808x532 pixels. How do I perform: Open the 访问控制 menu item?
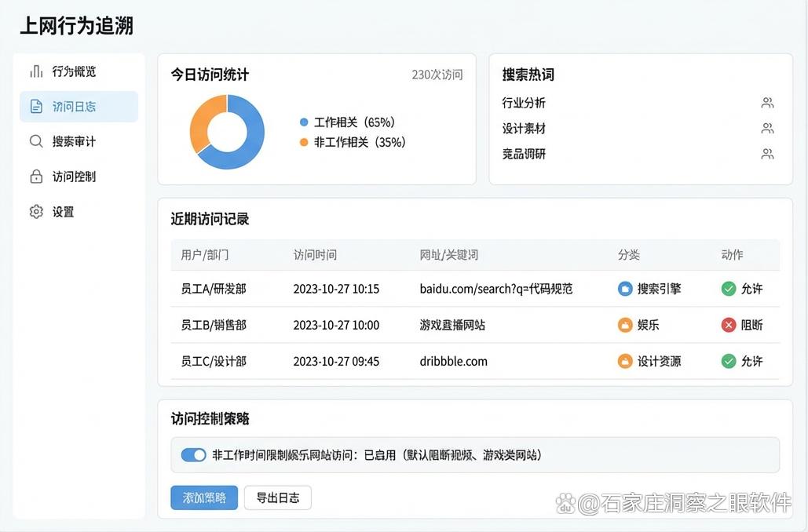79,176
